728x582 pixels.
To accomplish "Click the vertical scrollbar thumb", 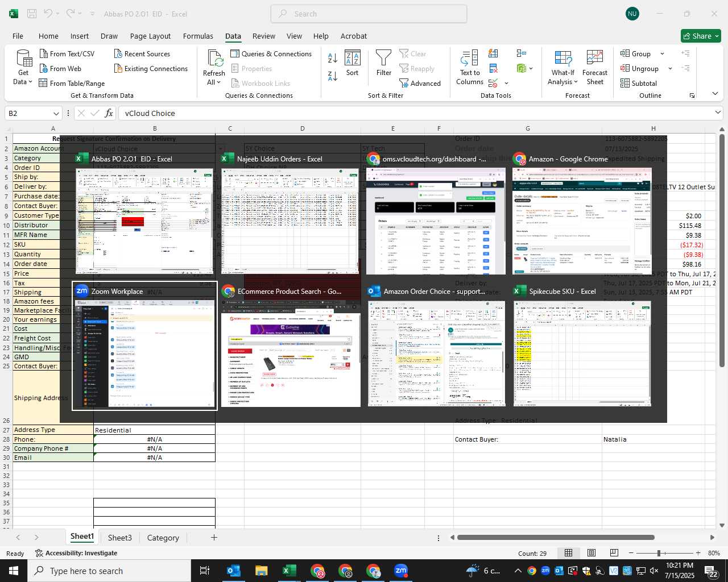I will 722,250.
